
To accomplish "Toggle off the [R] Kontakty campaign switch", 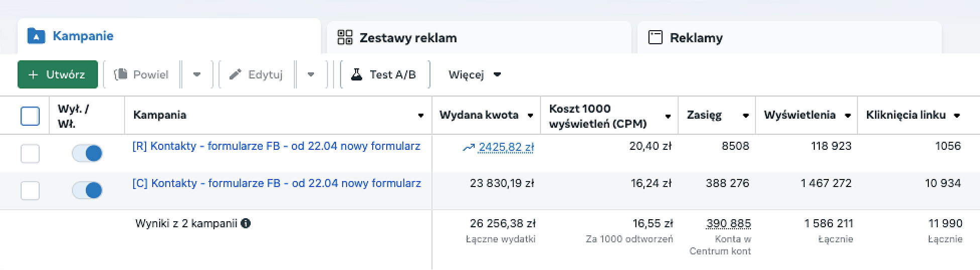I will (x=87, y=153).
